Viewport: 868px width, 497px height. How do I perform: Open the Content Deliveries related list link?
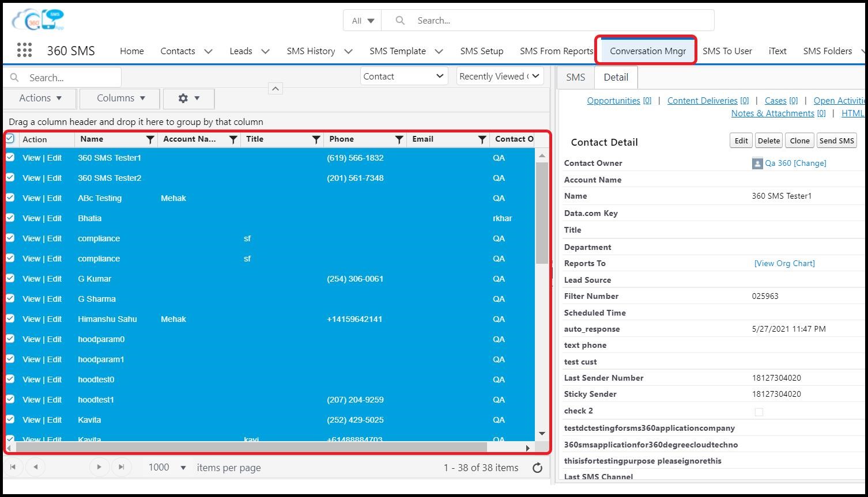tap(708, 101)
